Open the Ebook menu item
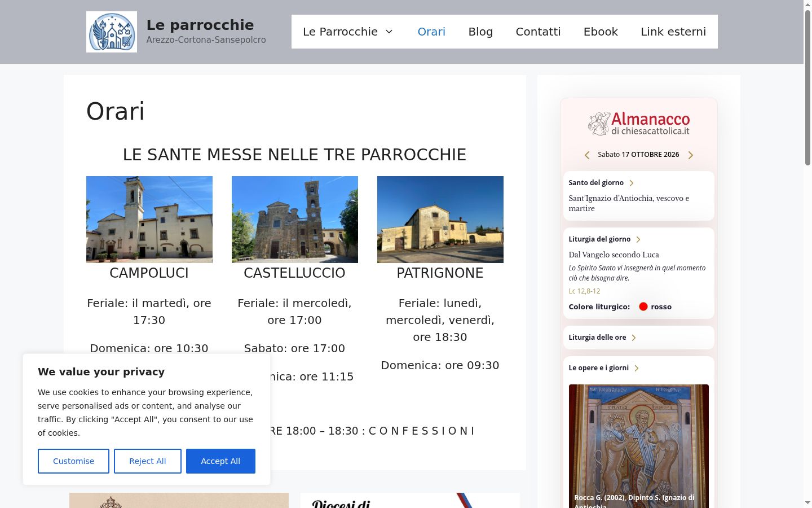Image resolution: width=812 pixels, height=508 pixels. coord(601,32)
